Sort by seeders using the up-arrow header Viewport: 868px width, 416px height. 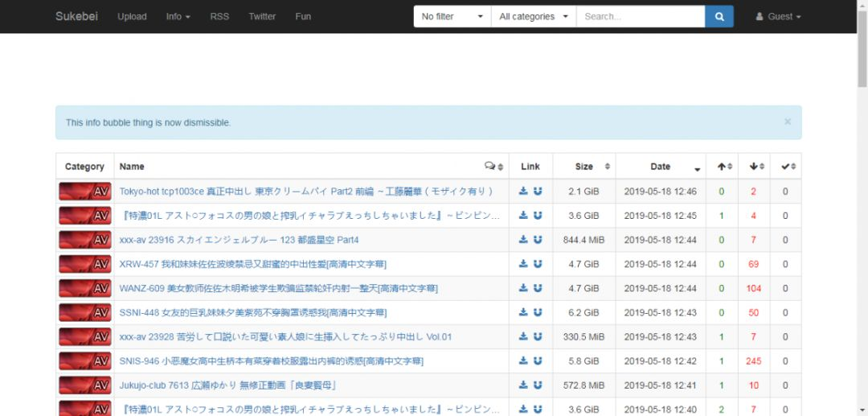(x=725, y=167)
